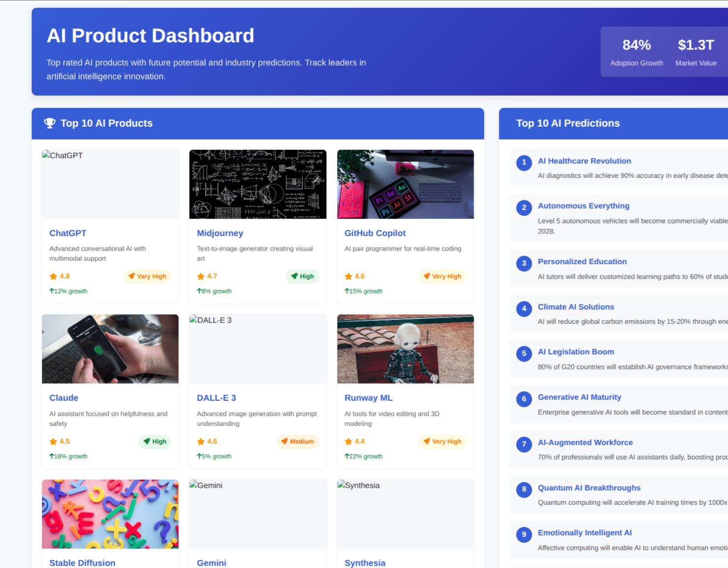Click the up arrow beside Midjourney's 8% growth
The width and height of the screenshot is (728, 568).
point(199,291)
